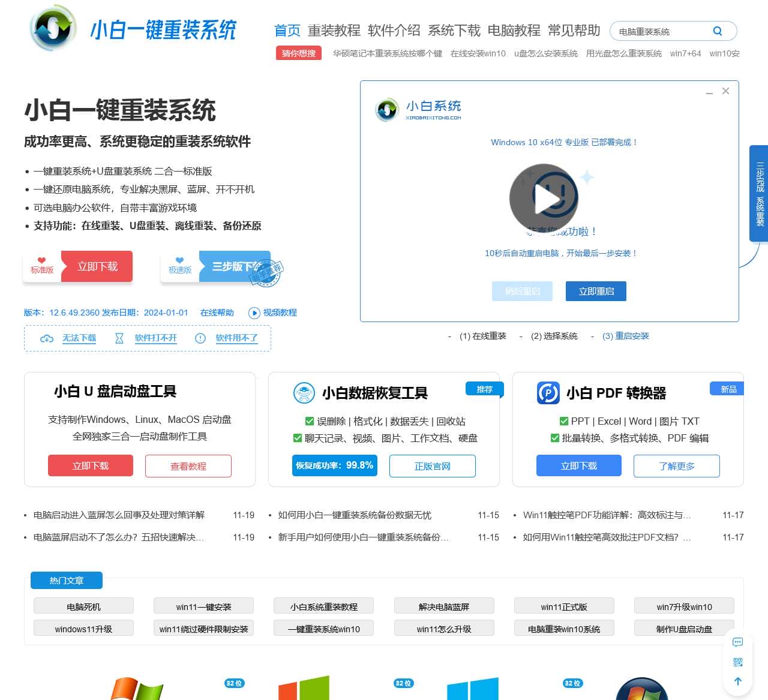768x700 pixels.
Task: Click suggested search 在线安装win10
Action: point(478,53)
